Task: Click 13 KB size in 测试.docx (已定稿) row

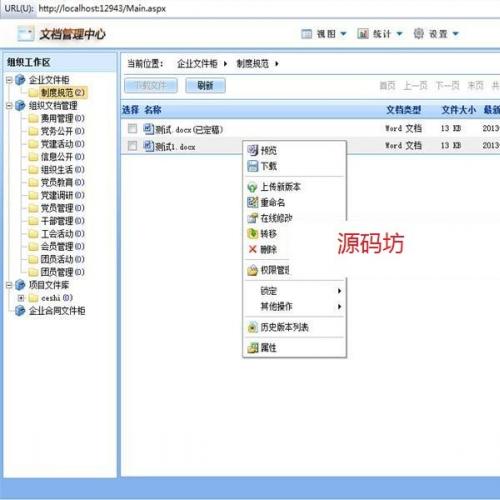Action: point(451,128)
